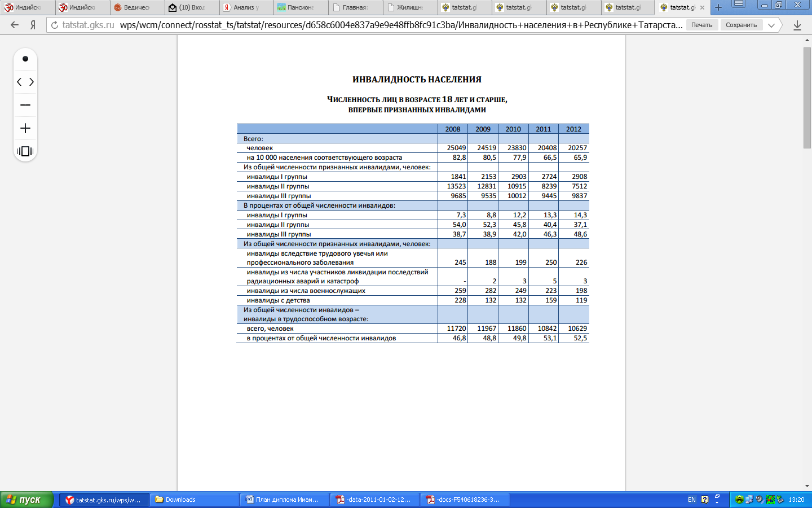The image size is (812, 508).
Task: Open the Windows пуск start button
Action: coord(26,500)
